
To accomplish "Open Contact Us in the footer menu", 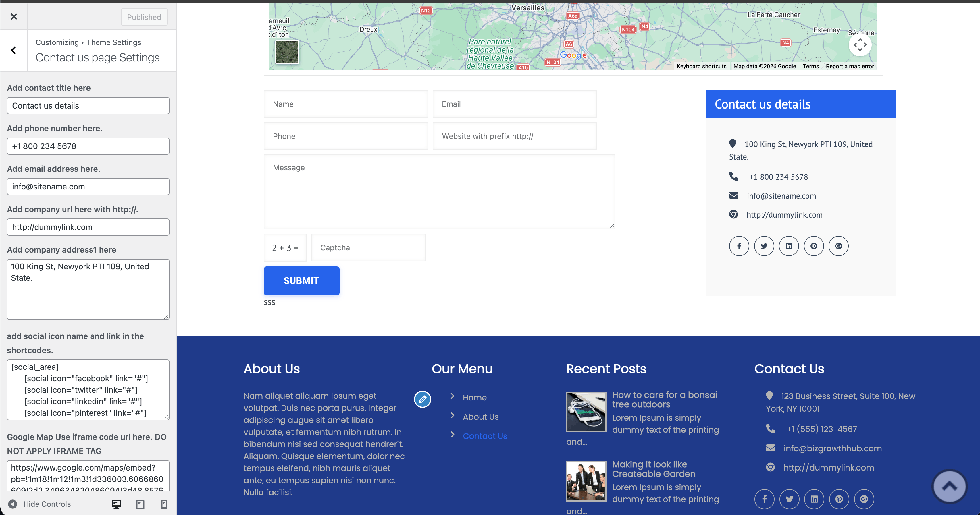I will [485, 435].
